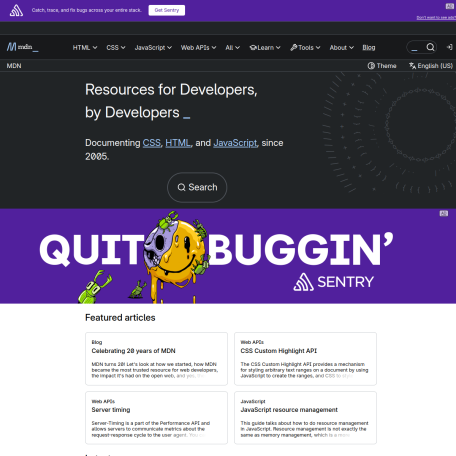Open the Quit Buggin' Sentry banner ad
The height and width of the screenshot is (456, 456).
coord(228,256)
